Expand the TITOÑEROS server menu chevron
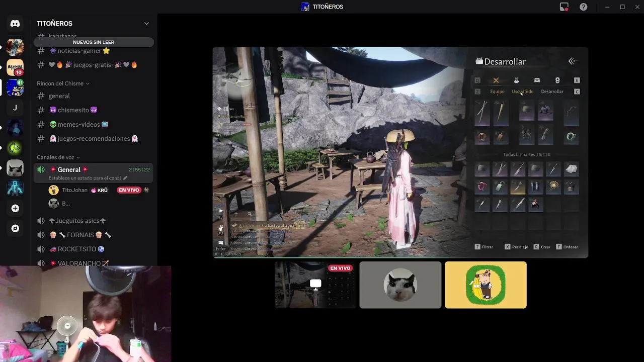Screen dimensions: 644x362 click(x=146, y=24)
